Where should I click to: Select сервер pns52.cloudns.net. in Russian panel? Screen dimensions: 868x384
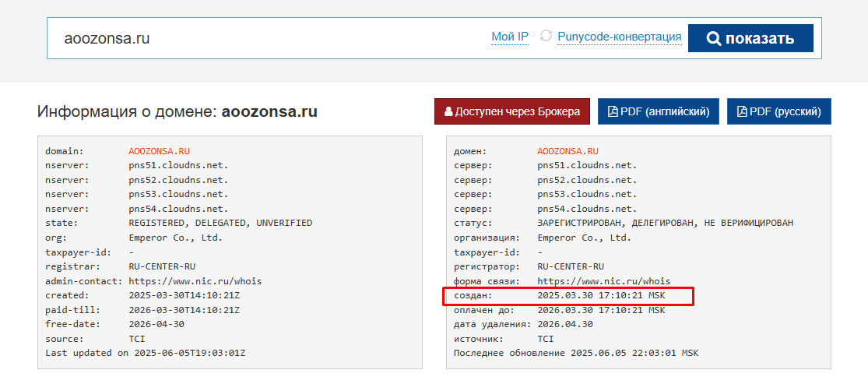coord(587,179)
